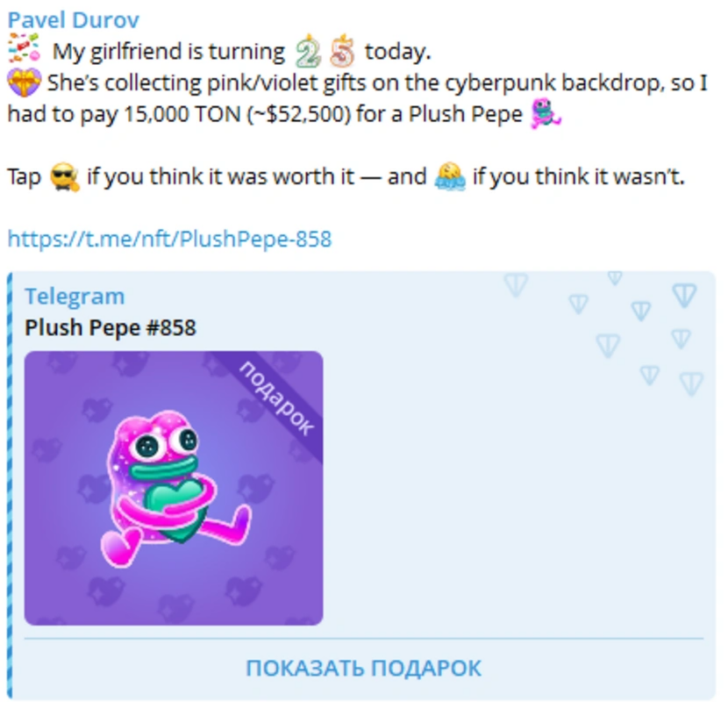Click the Telegram preview source label
The width and height of the screenshot is (728, 702).
tap(75, 297)
